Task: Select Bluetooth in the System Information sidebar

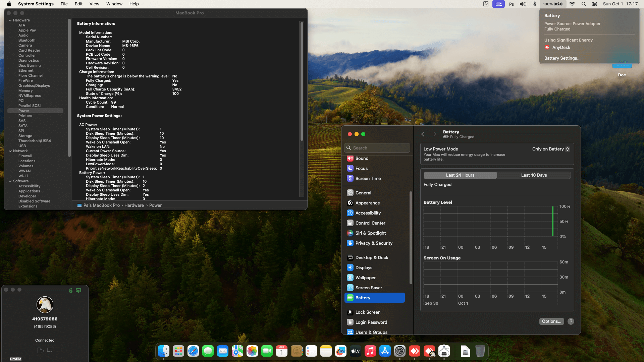Action: tap(27, 41)
